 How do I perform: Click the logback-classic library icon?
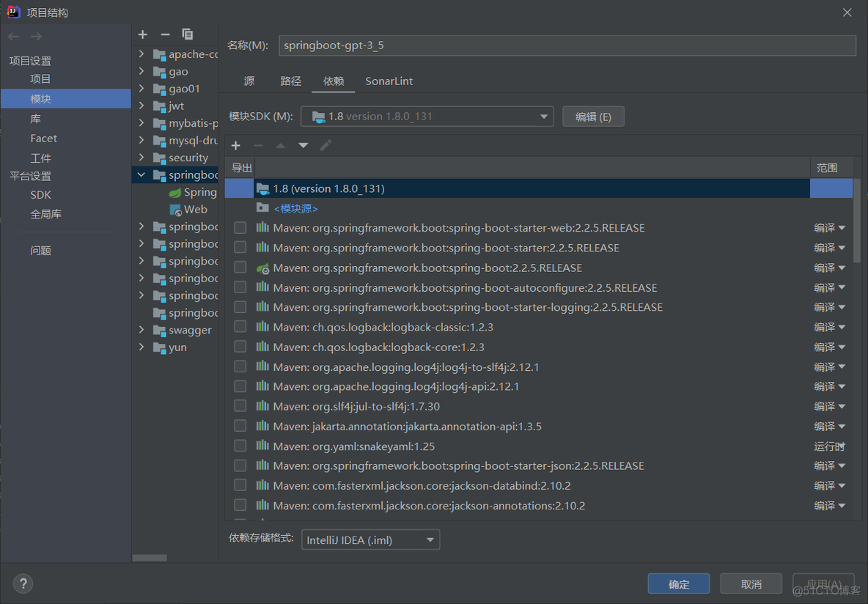(x=262, y=327)
